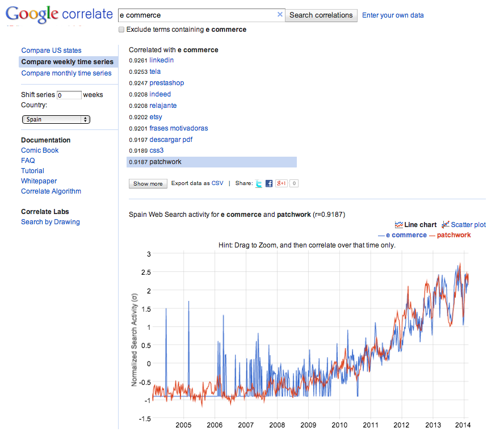Enable Exclude terms containing e commerce
Image resolution: width=504 pixels, height=436 pixels.
121,30
